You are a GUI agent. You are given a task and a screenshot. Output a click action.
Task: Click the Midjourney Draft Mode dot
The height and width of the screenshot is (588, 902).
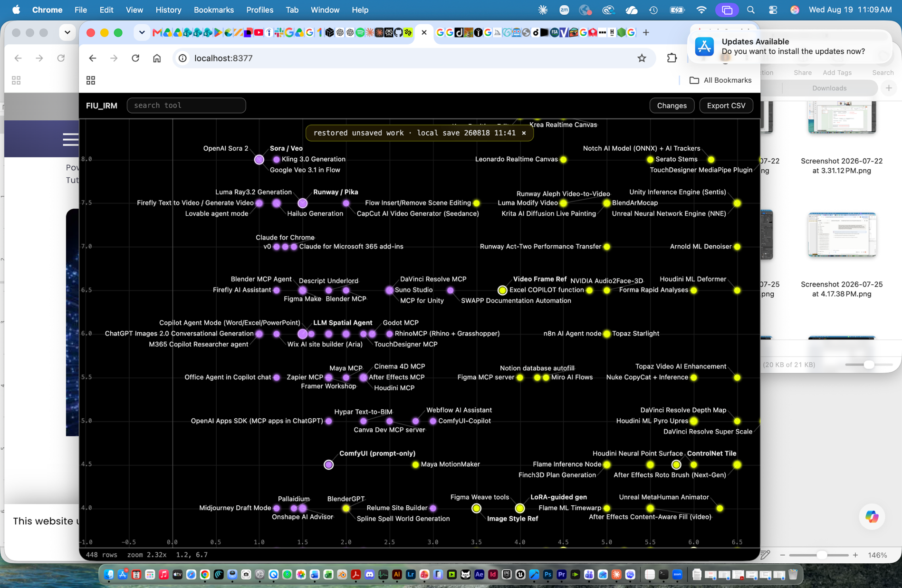[277, 508]
